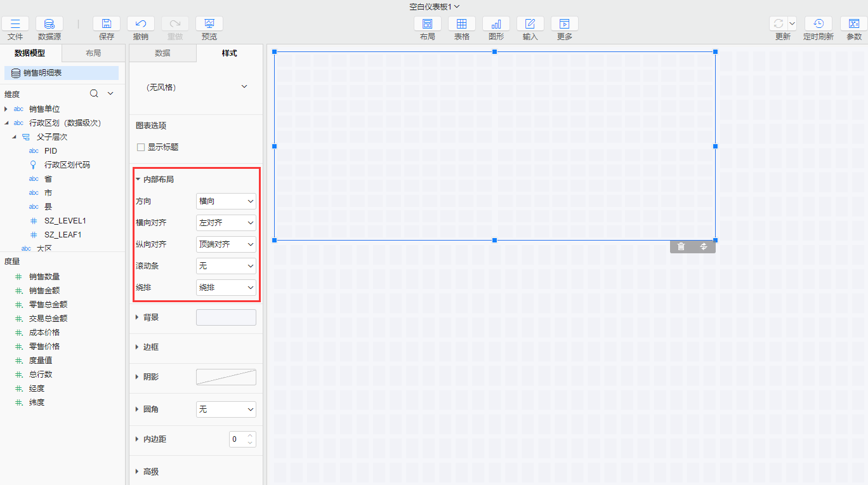Switch to the 数据 tab
868x485 pixels.
[162, 53]
